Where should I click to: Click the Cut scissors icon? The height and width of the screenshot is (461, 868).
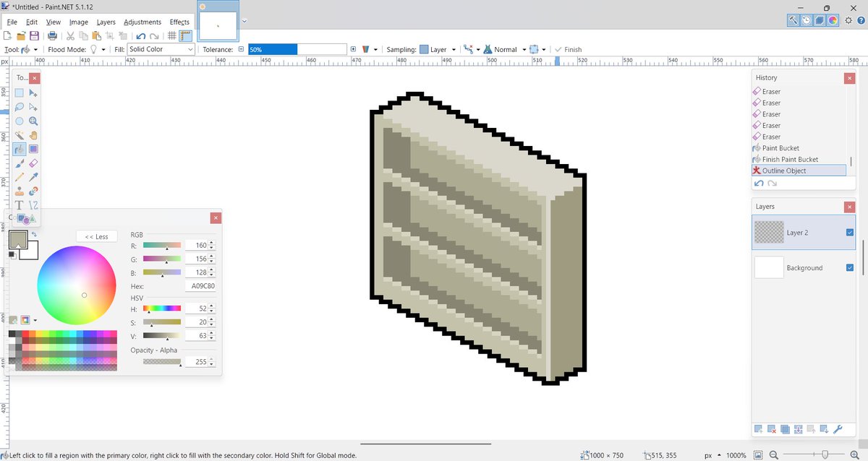click(x=72, y=35)
